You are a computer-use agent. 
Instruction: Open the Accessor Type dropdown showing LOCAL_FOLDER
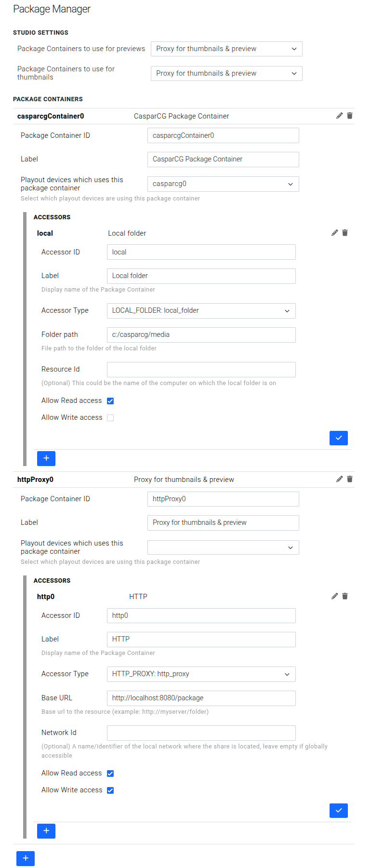201,311
